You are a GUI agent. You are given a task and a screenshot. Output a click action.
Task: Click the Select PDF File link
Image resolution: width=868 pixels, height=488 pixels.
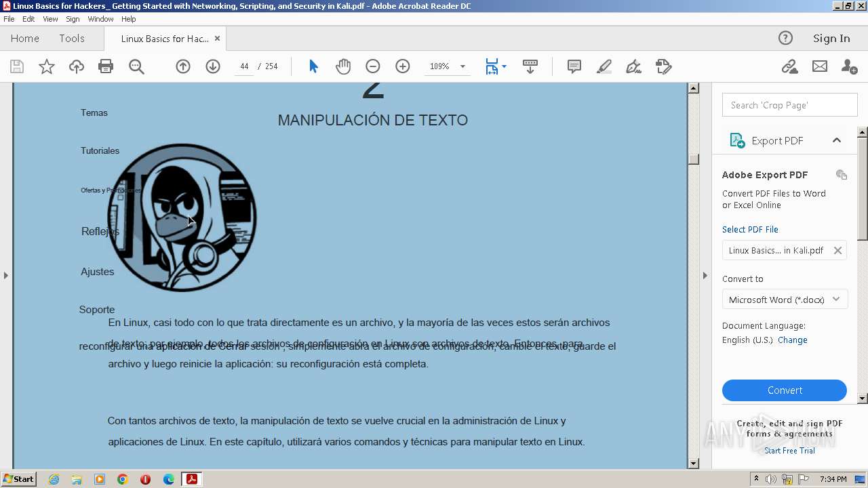click(x=750, y=230)
